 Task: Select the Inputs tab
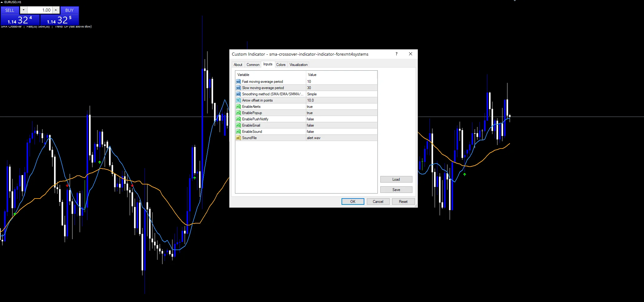pos(268,64)
